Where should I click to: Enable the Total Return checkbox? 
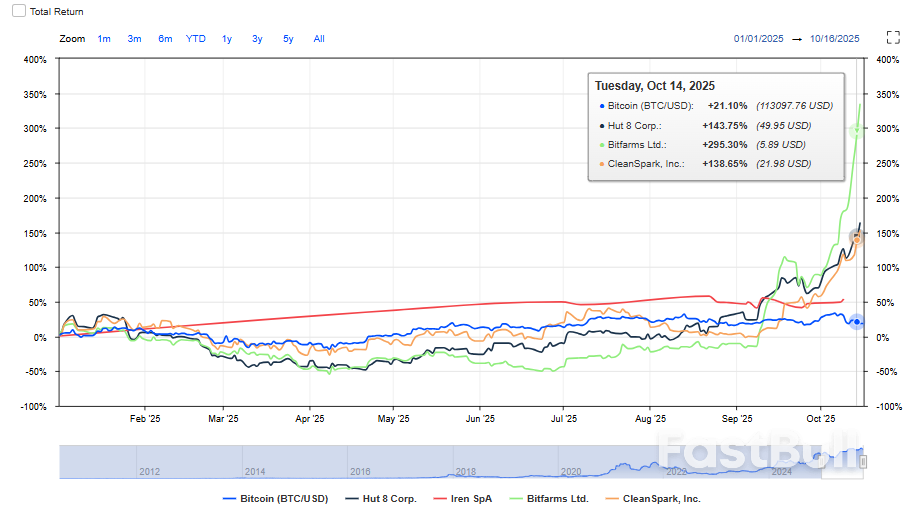(18, 11)
